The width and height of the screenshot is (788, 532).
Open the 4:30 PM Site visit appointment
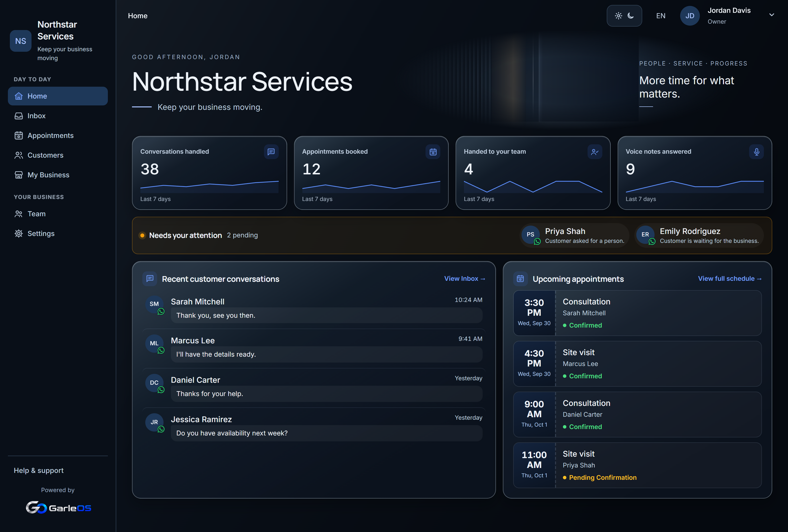coord(637,364)
